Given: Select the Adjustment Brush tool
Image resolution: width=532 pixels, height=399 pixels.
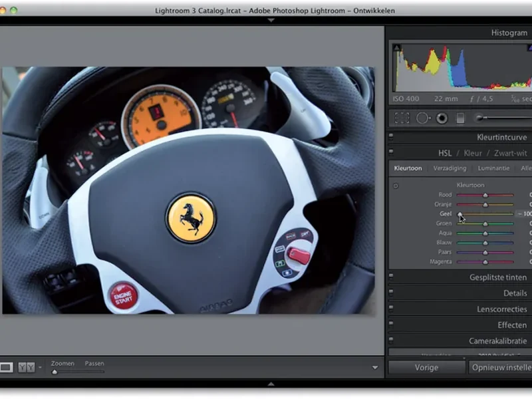Looking at the screenshot, I should tap(503, 118).
